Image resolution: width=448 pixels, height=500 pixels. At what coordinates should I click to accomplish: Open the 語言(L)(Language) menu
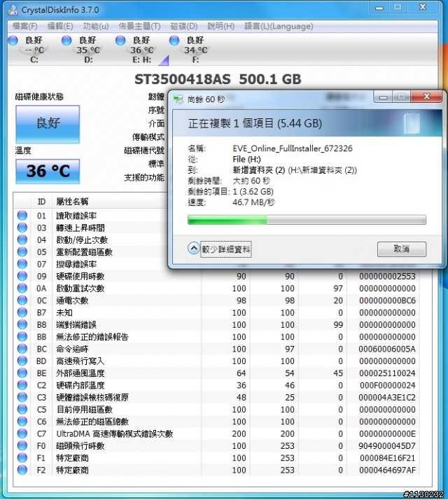click(x=279, y=26)
